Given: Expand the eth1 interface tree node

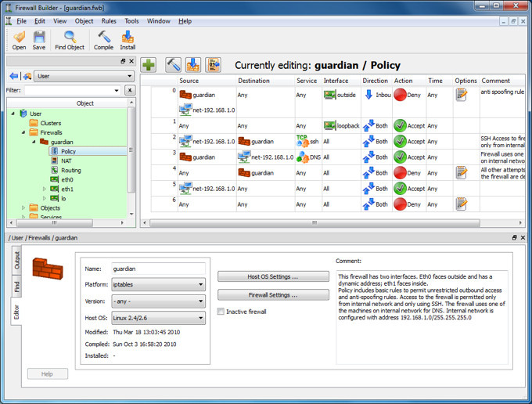Looking at the screenshot, I should [x=45, y=189].
